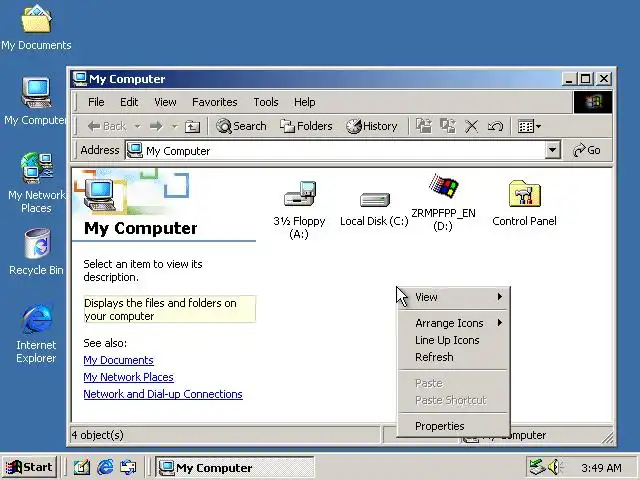Screen dimensions: 640x480
Task: Follow the My Network Places link
Action: coord(129,377)
